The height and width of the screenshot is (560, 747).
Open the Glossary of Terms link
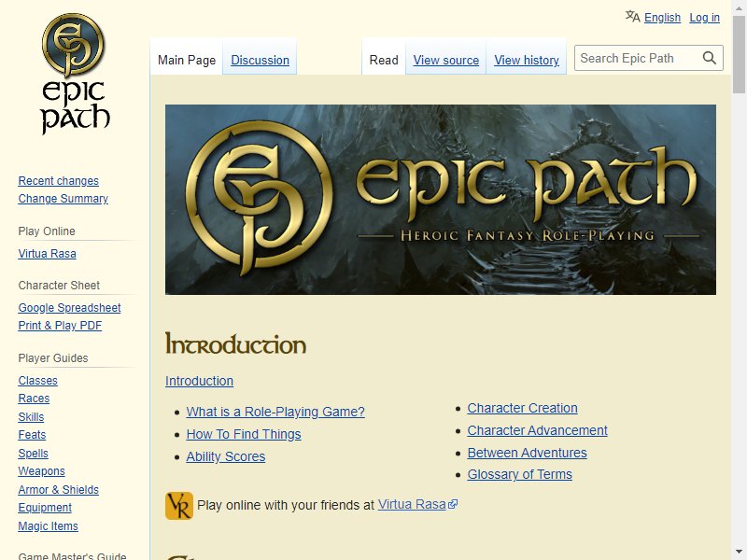(x=520, y=474)
